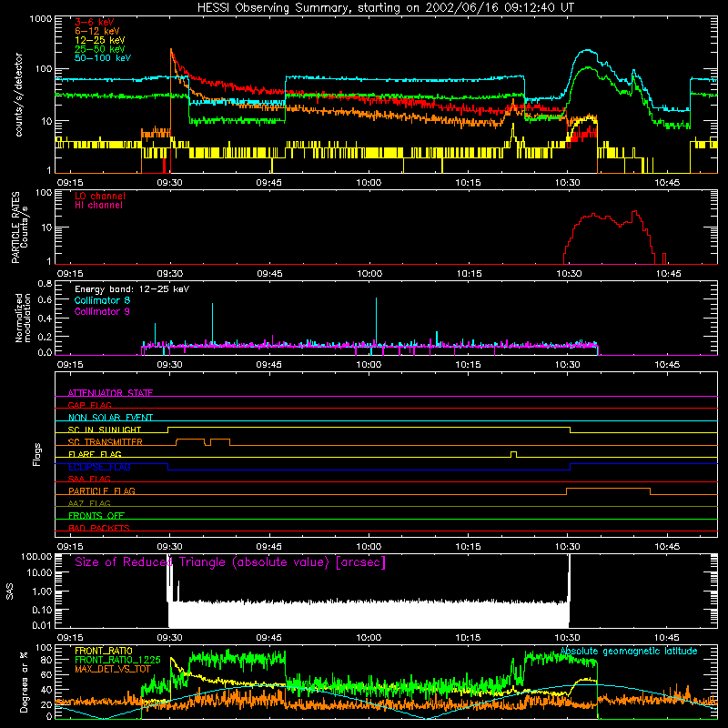Click the 09:45 tick label under the modulation panel
Viewport: 728px width, 728px height.
click(x=268, y=365)
